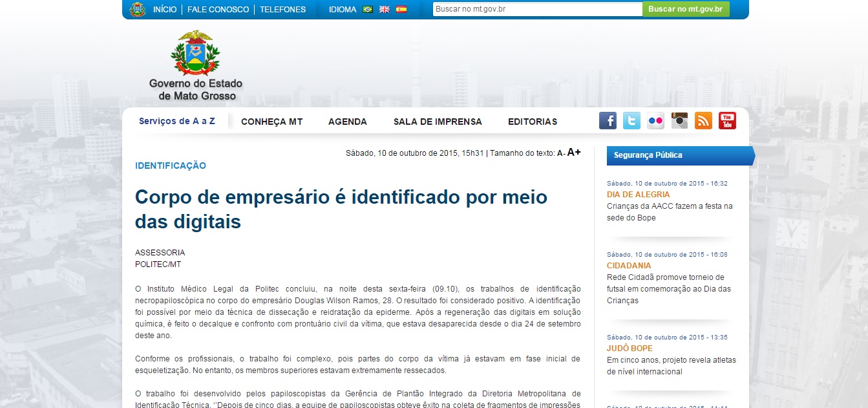Click the sidebar timestamp ending 16:08
The height and width of the screenshot is (408, 868).
coord(667,255)
